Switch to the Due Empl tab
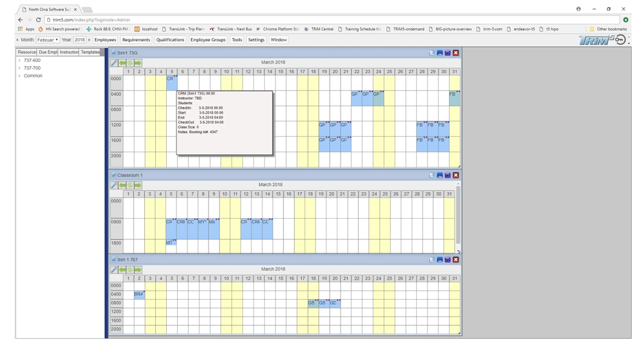The width and height of the screenshot is (644, 346). click(48, 52)
